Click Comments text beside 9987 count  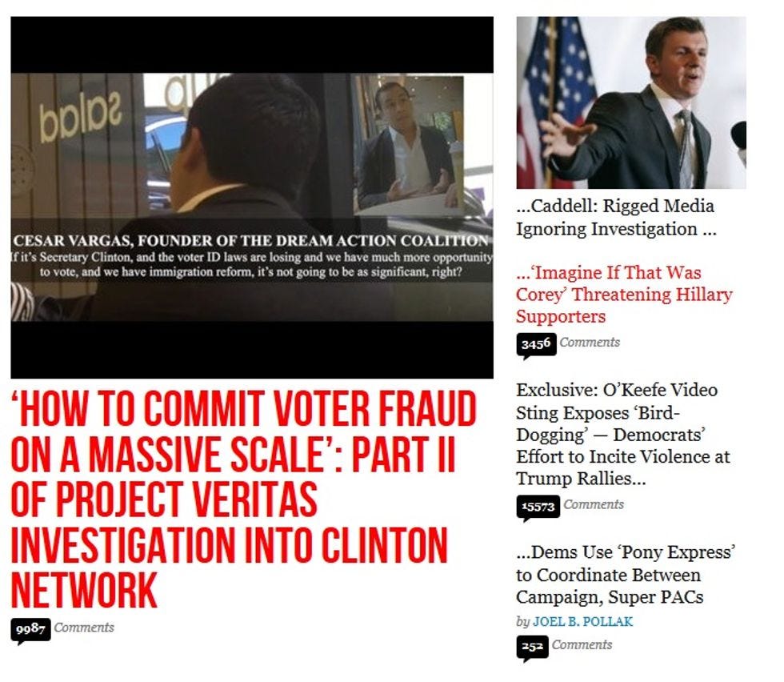click(x=84, y=628)
